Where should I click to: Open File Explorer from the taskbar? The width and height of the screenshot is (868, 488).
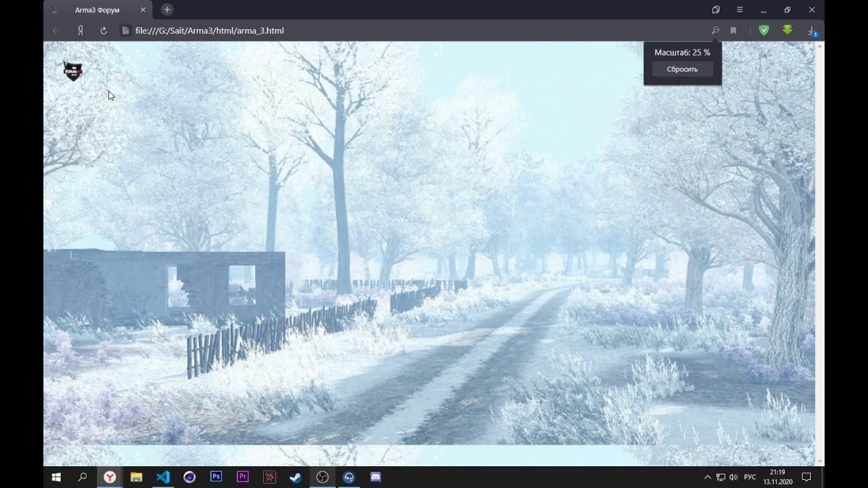coord(136,477)
